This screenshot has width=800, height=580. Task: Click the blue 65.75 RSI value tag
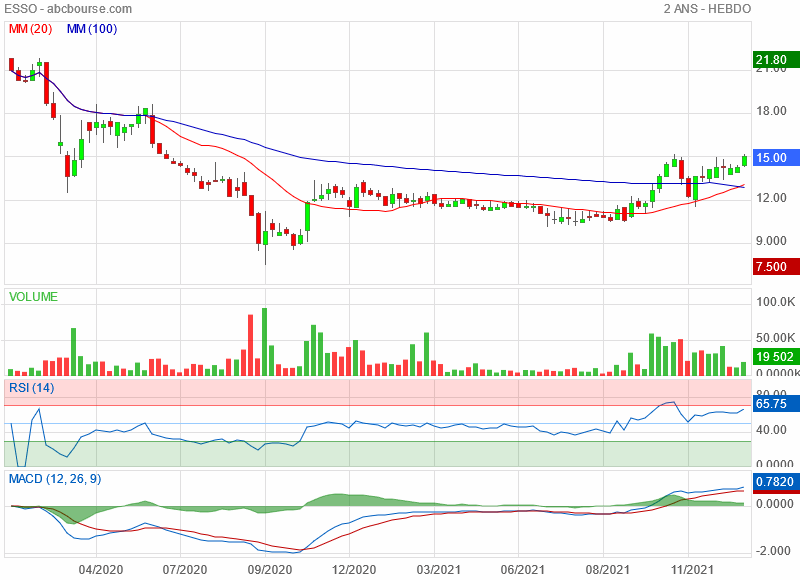tap(776, 404)
